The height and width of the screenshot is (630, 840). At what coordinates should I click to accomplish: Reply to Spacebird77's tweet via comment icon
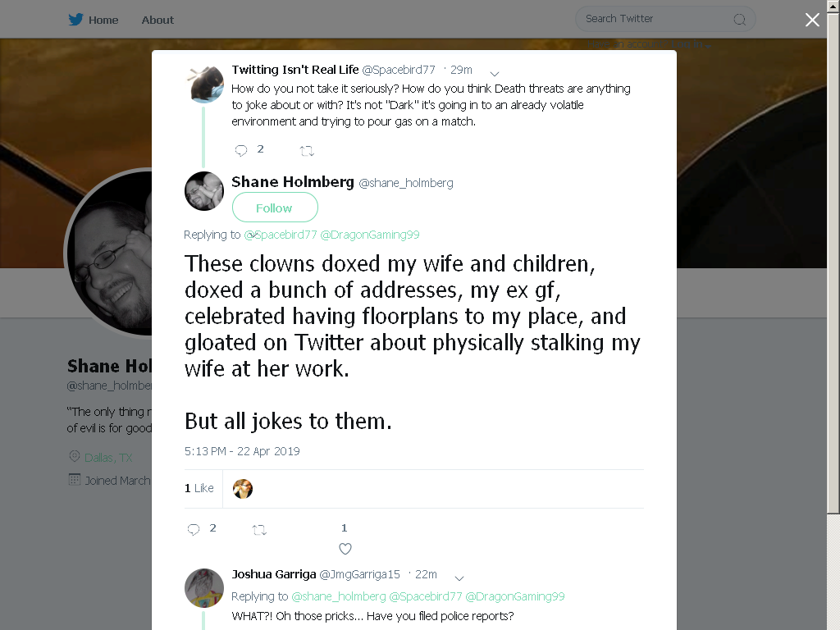(241, 151)
